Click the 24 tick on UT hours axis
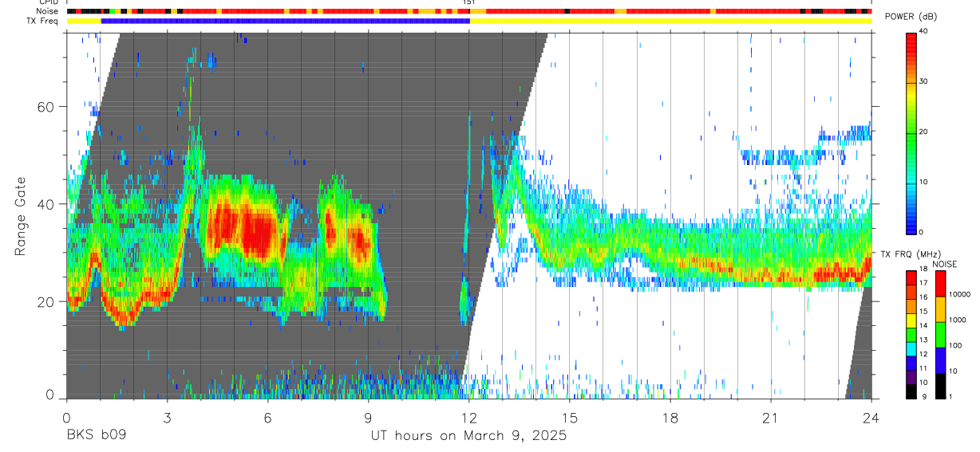This screenshot has height=452, width=980. (x=871, y=416)
